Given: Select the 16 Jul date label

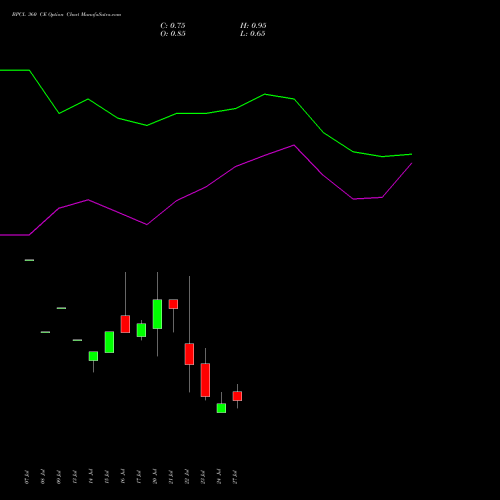Looking at the screenshot, I should tap(123, 477).
